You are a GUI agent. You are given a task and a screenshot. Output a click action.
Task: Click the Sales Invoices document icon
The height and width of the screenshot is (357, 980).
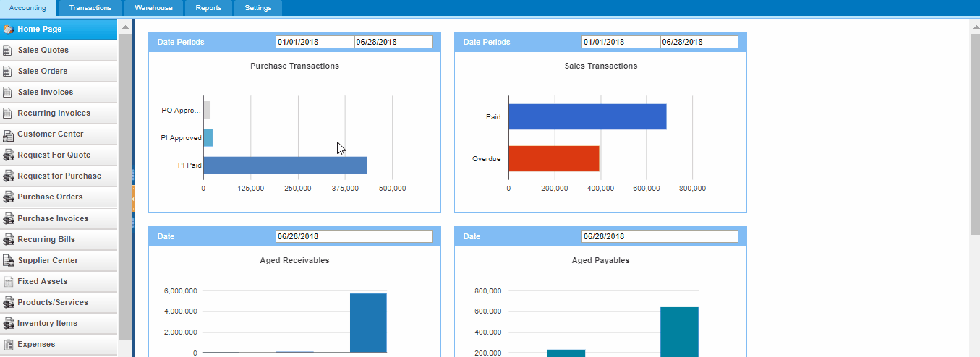tap(9, 93)
